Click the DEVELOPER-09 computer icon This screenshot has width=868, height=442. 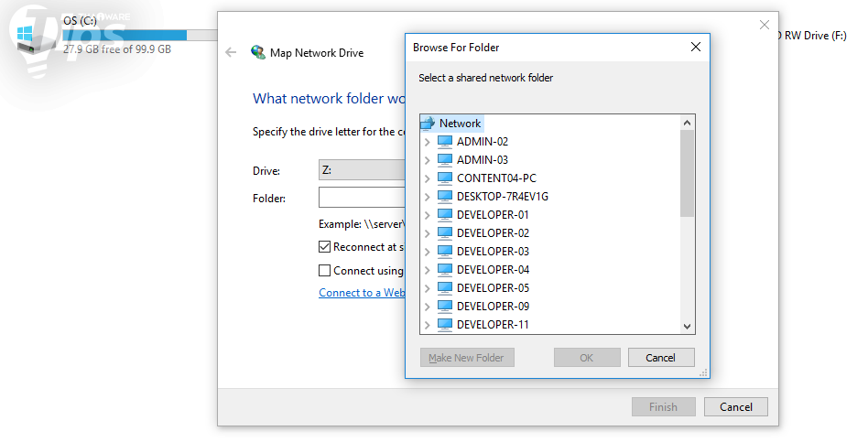click(445, 306)
